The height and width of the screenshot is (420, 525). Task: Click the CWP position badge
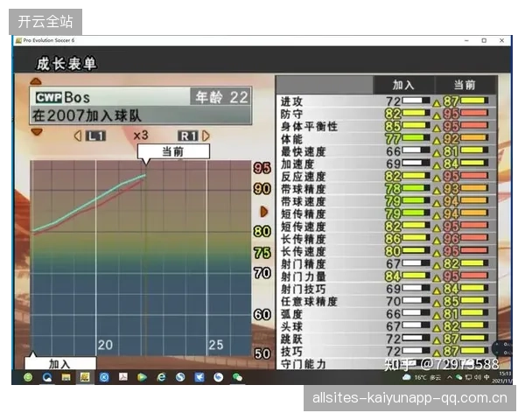pyautogui.click(x=48, y=97)
